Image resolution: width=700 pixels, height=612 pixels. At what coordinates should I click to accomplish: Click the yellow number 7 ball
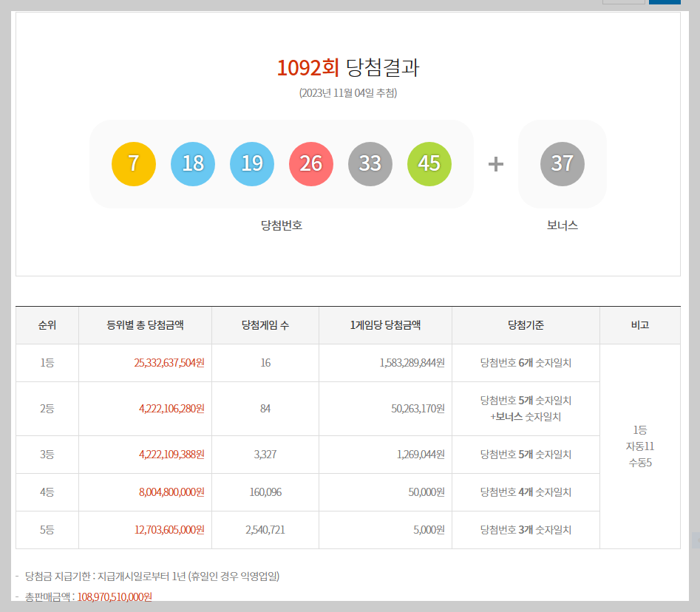134,164
